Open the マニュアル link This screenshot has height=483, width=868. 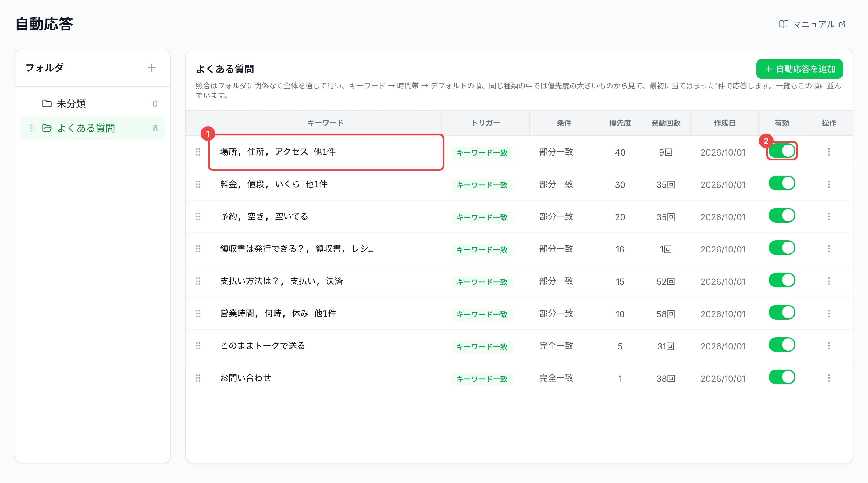[813, 24]
